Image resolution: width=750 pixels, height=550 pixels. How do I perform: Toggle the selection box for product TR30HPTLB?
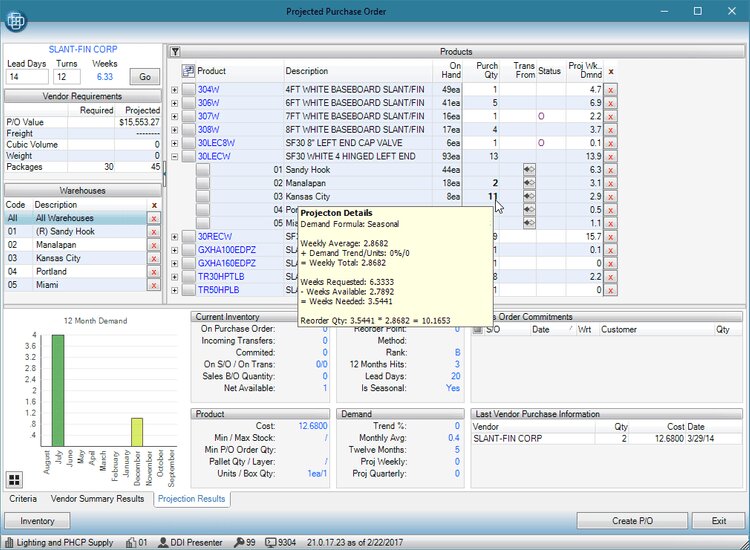(x=188, y=277)
